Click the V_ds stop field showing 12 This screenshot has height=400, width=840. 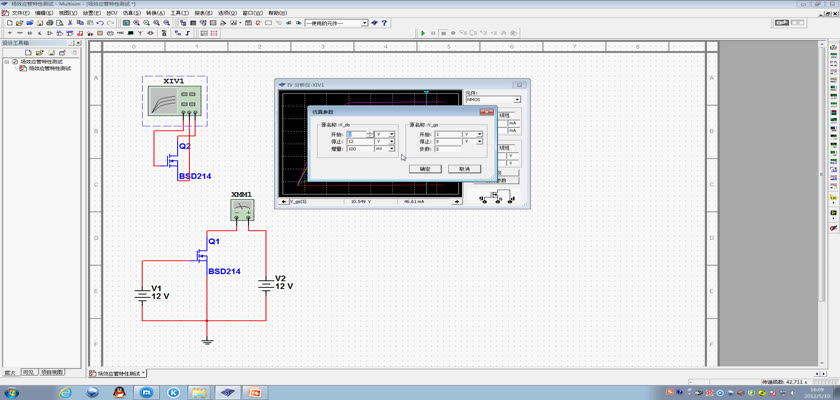[x=360, y=141]
